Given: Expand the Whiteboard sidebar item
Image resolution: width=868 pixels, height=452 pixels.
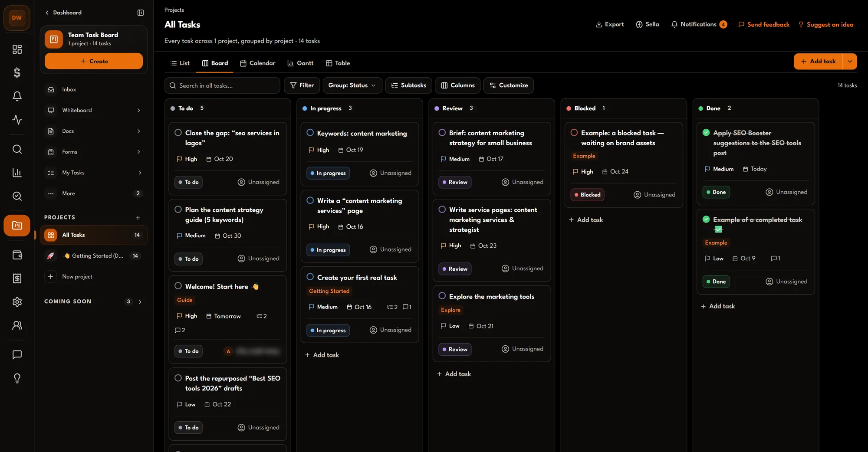Looking at the screenshot, I should point(138,110).
